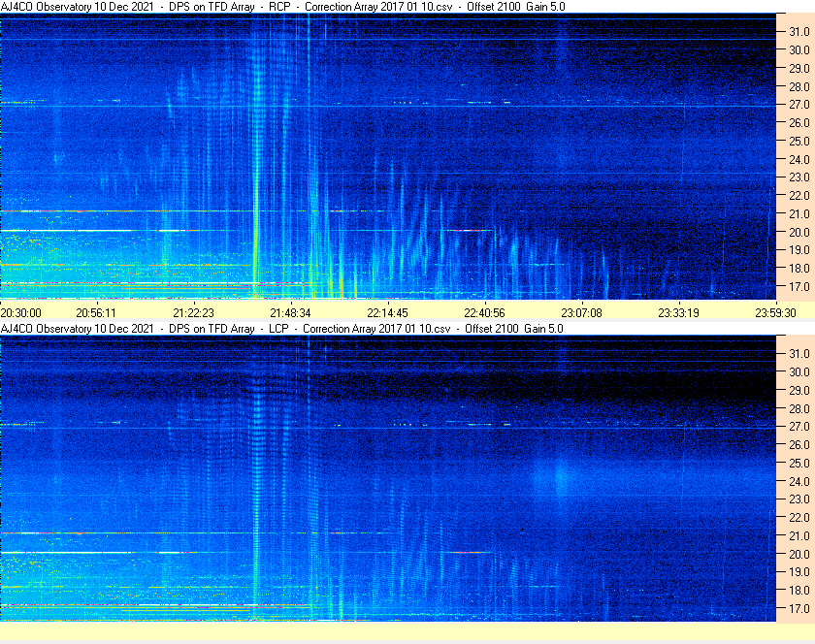The width and height of the screenshot is (815, 644).
Task: Click the 24.0 frequency label in RCP panel
Action: [x=799, y=159]
